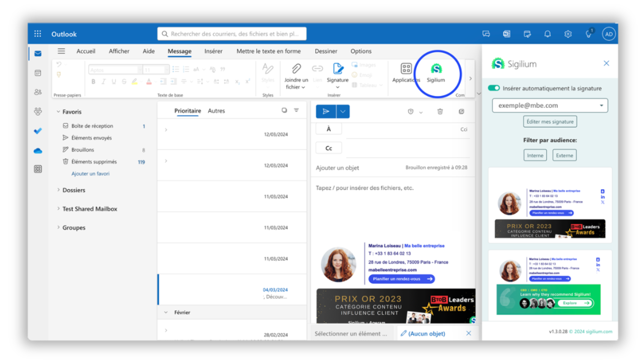This screenshot has width=644, height=362.
Task: Click the Signature ribbon icon
Action: coord(337,69)
